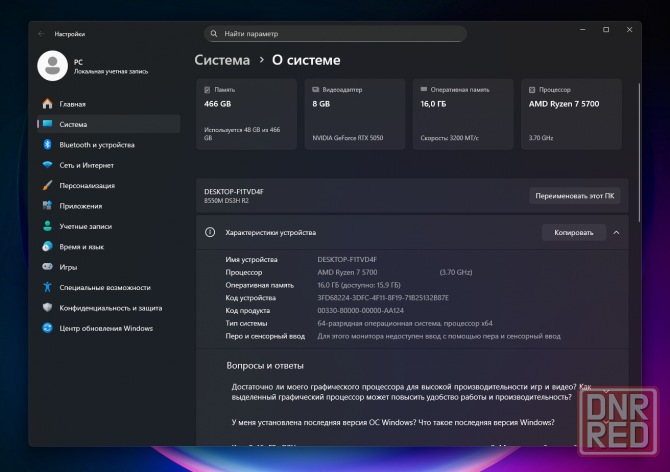The image size is (670, 472).
Task: Select Bluetooth и устройства menu item
Action: click(109, 145)
